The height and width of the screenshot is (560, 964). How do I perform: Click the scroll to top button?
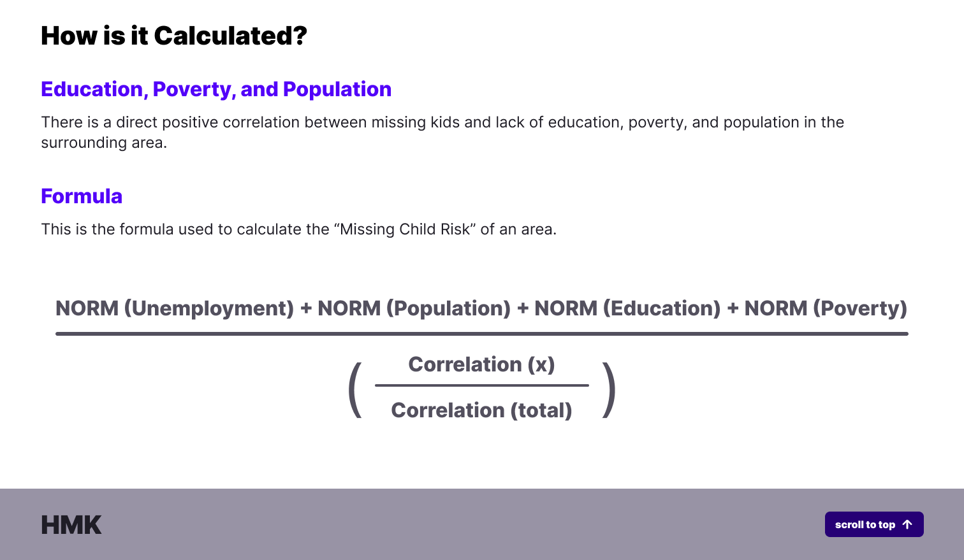point(873,524)
